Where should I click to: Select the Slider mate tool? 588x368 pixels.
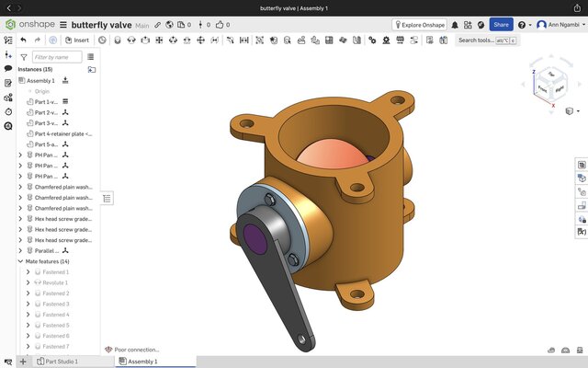pos(145,40)
